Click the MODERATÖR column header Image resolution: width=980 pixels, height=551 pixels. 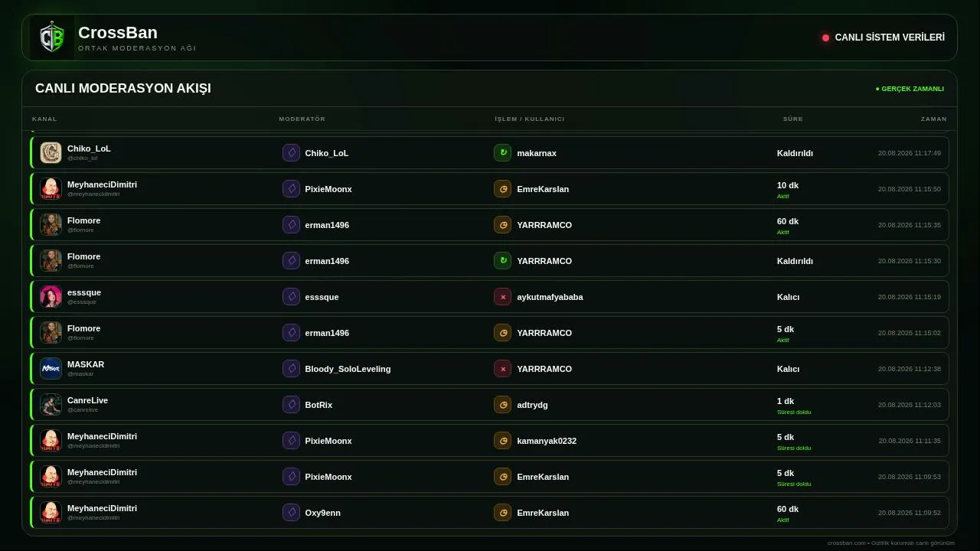302,119
